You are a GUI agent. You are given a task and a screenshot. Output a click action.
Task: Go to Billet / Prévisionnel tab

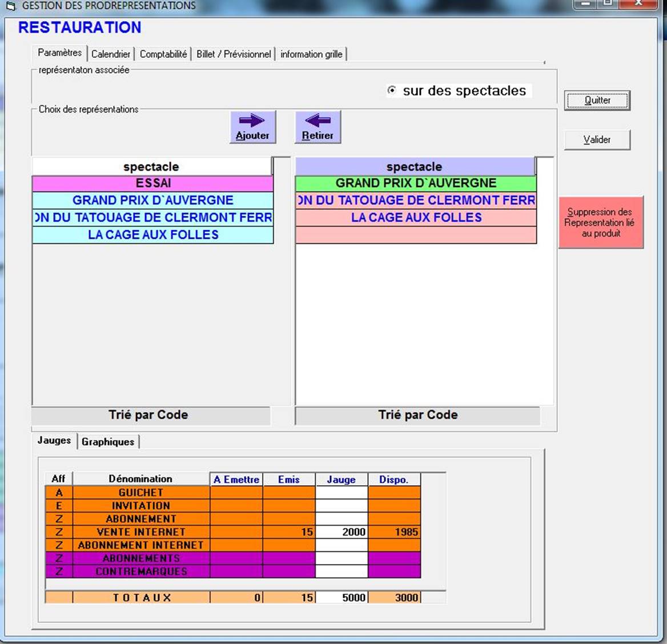(234, 54)
